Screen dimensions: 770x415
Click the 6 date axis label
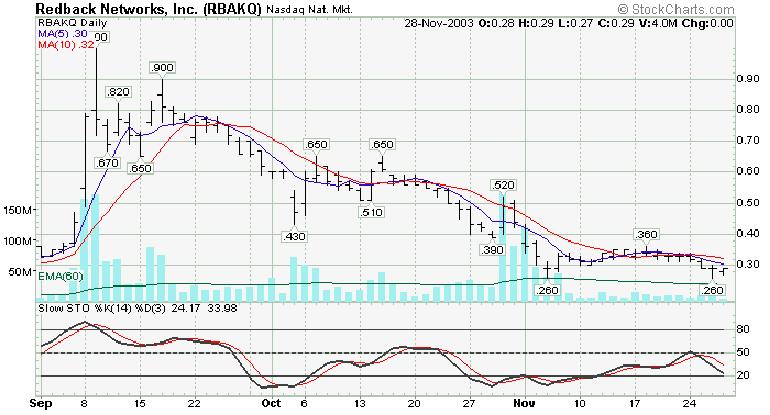coord(305,403)
